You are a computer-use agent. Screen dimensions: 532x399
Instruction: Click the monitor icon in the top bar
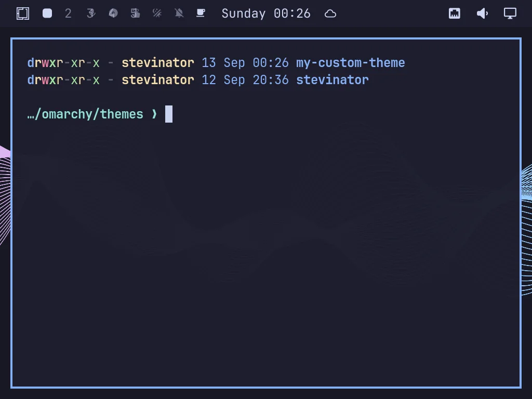tap(510, 14)
